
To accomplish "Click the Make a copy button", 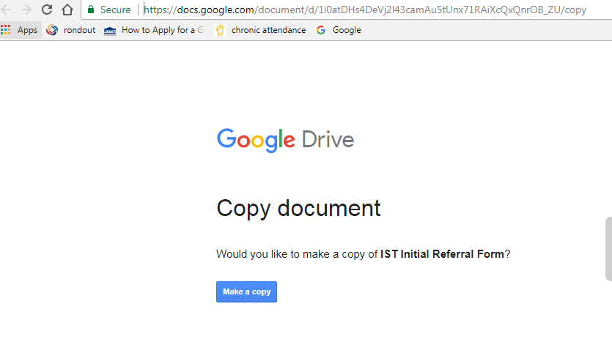I will [247, 291].
